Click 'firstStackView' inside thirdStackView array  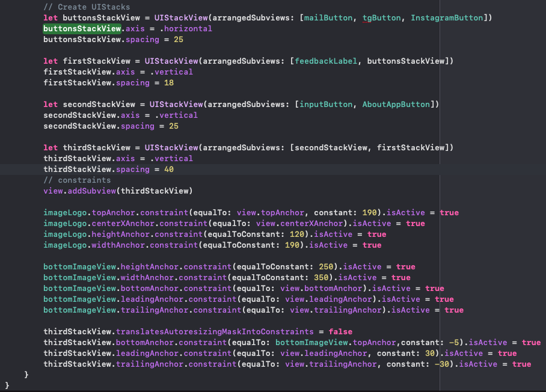coord(411,147)
